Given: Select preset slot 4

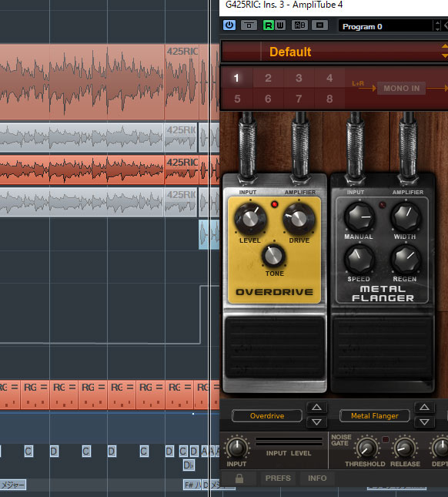Looking at the screenshot, I should (329, 78).
